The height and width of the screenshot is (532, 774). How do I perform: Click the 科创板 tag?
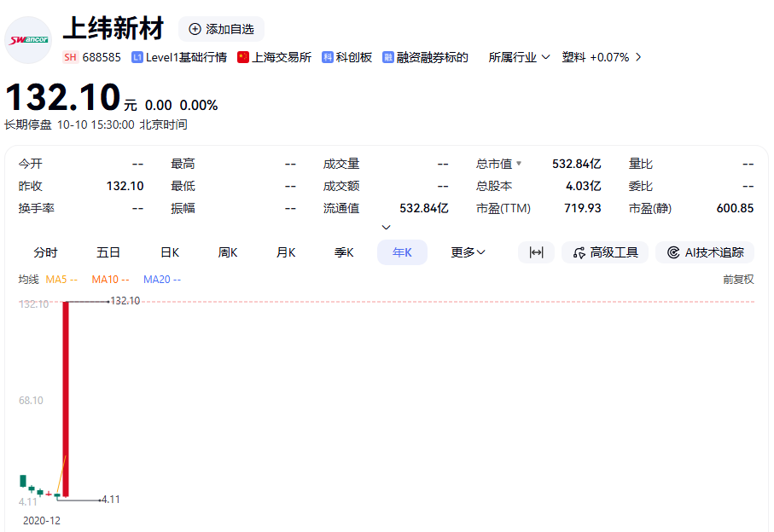click(347, 57)
